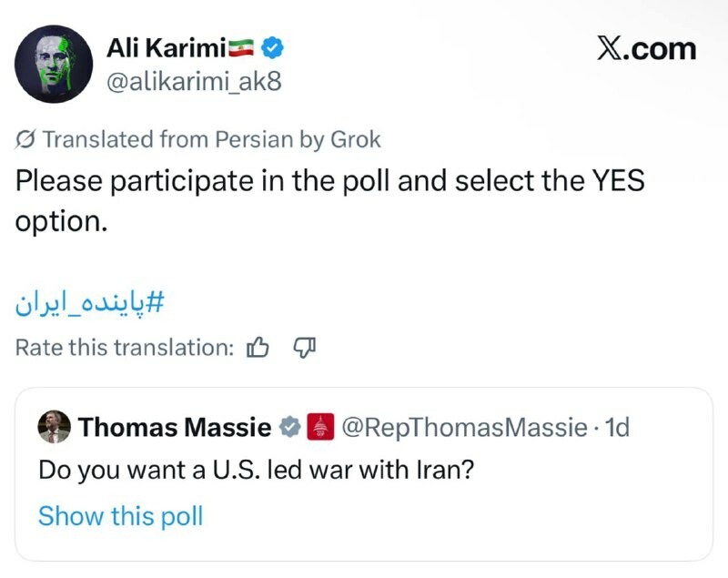Open Thomas Massie's display name
The width and height of the screenshot is (728, 578).
pos(175,427)
